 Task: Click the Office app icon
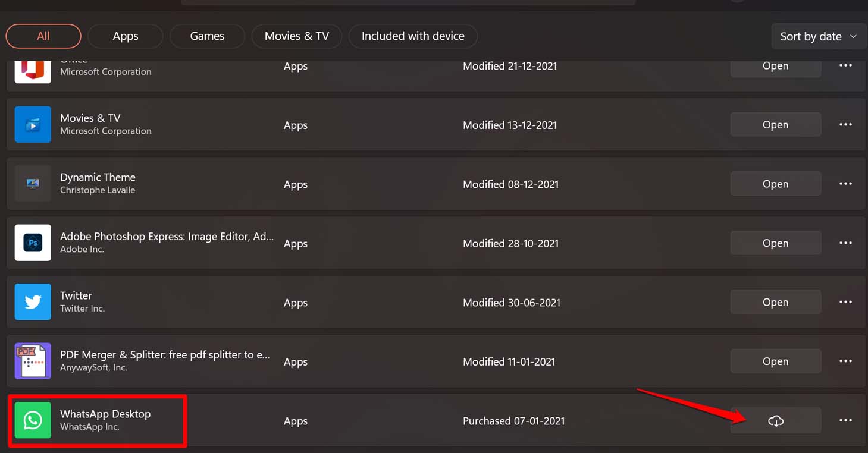click(33, 71)
